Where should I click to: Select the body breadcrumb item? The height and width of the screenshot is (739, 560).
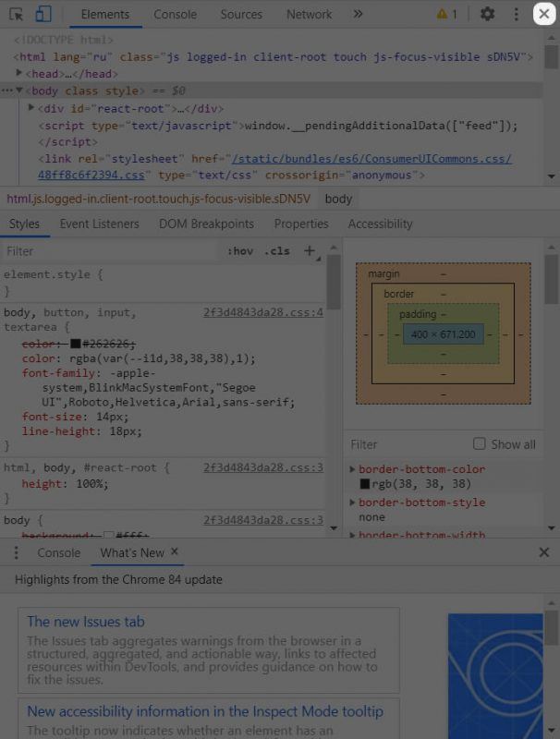click(x=338, y=199)
